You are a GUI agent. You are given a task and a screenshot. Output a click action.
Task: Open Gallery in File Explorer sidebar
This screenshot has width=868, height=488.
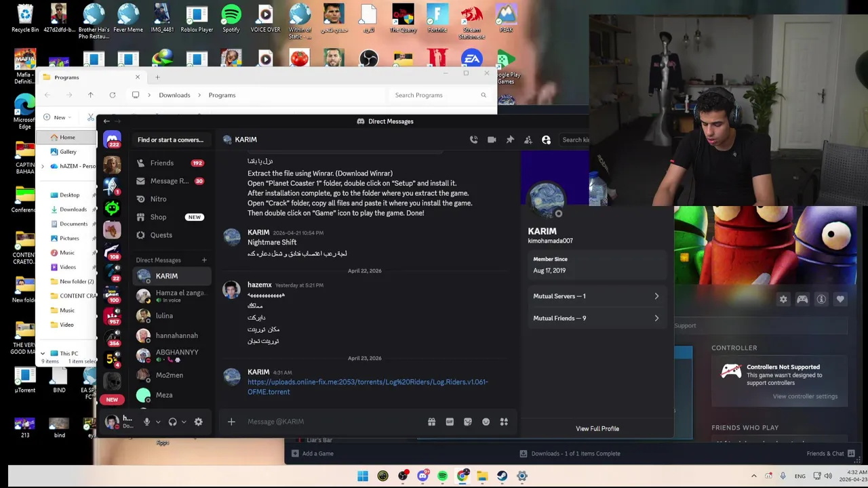coord(66,152)
